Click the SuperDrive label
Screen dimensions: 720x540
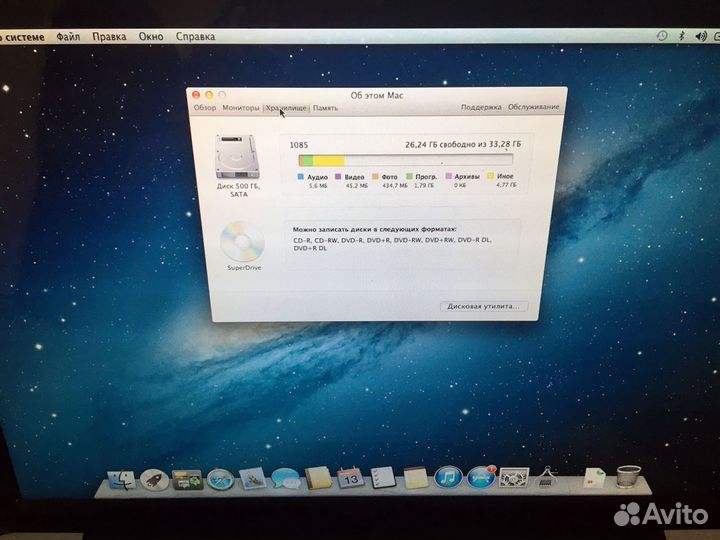coord(244,268)
